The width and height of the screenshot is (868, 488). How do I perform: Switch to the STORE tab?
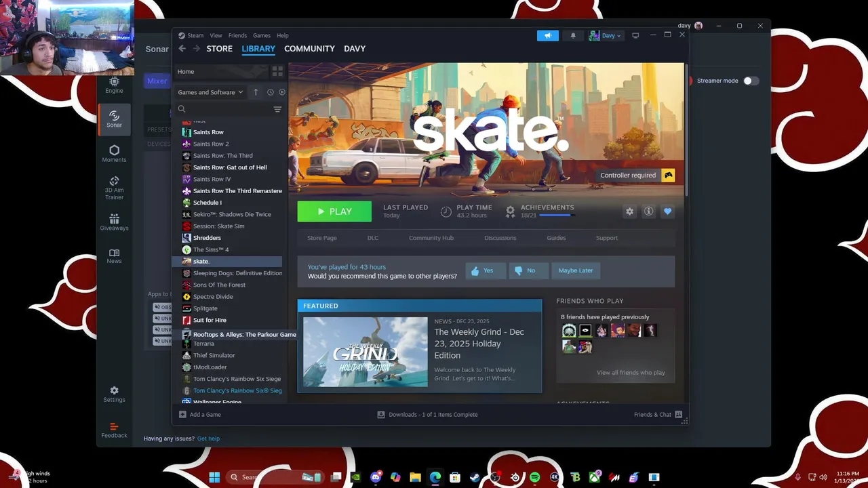(219, 49)
